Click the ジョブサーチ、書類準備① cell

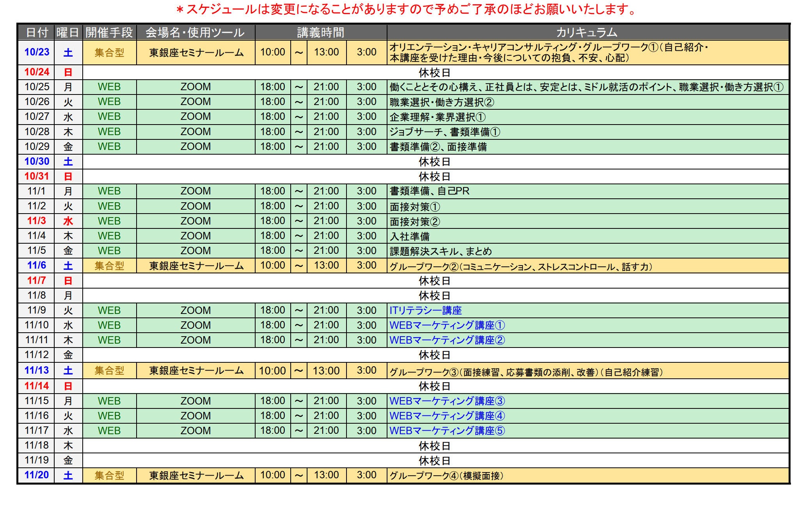[x=588, y=132]
